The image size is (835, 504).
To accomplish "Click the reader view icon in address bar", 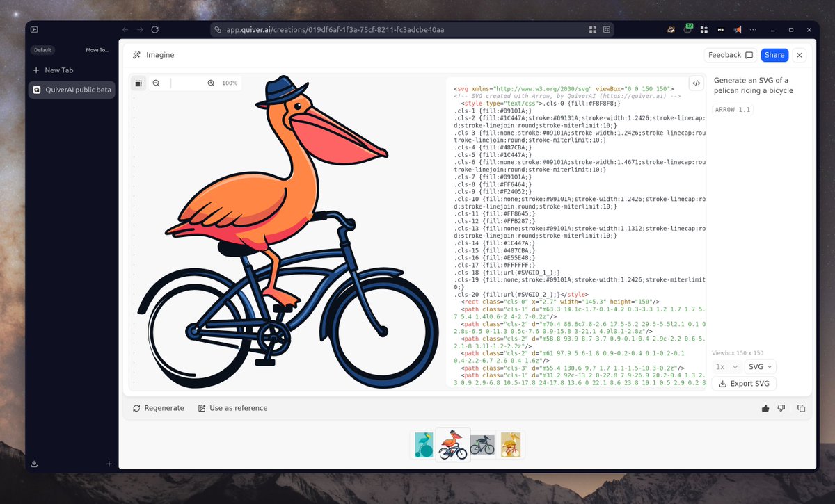I will coord(607,30).
